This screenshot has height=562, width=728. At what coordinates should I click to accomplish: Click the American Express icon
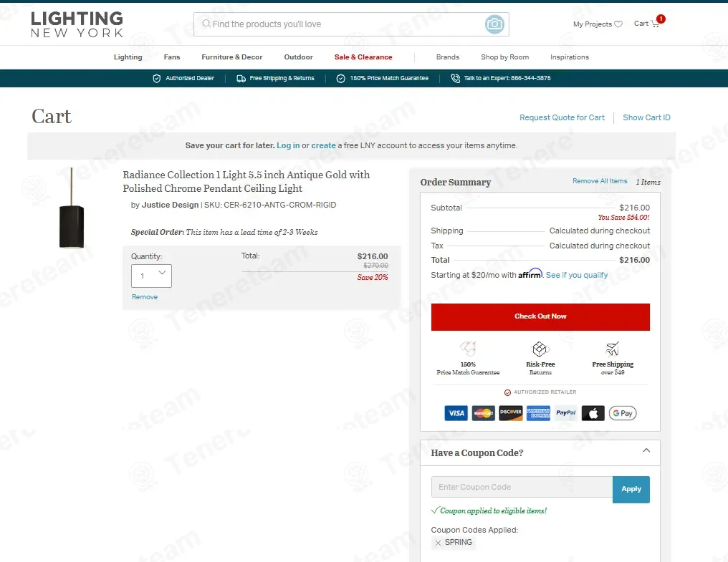coord(538,413)
